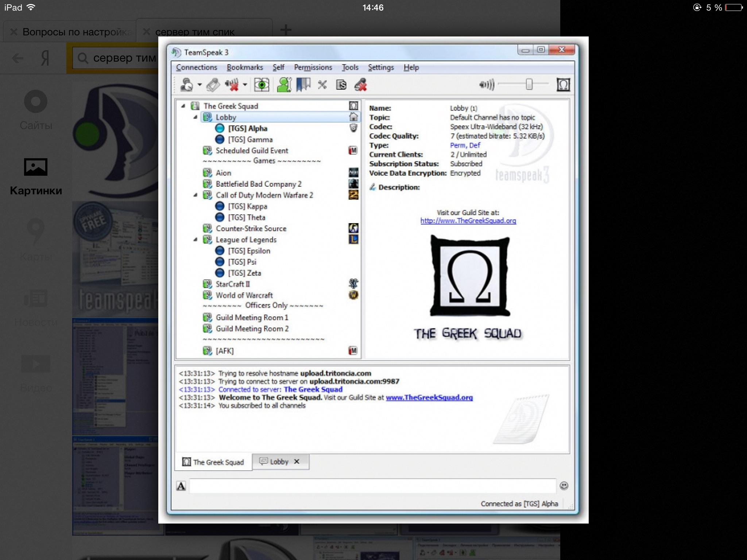Toggle the Subscribe to all channels eye icon
This screenshot has height=560, width=747.
point(262,85)
